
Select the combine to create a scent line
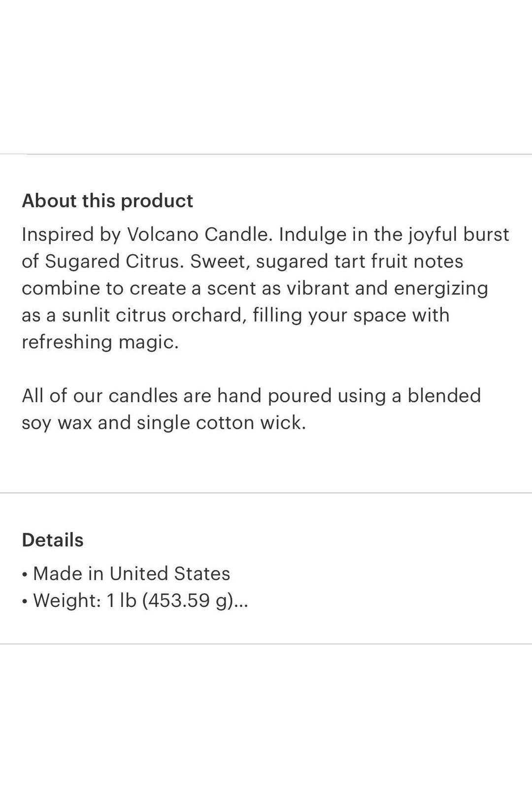coord(255,288)
